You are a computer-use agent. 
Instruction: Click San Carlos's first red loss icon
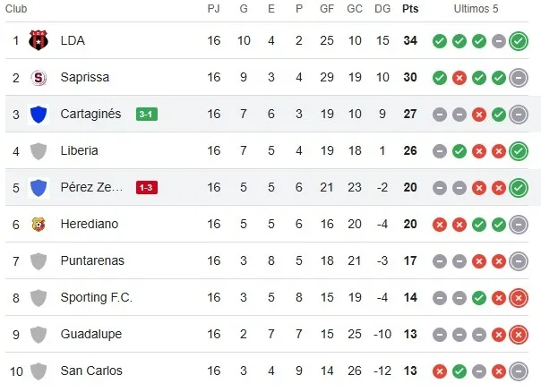click(x=439, y=371)
